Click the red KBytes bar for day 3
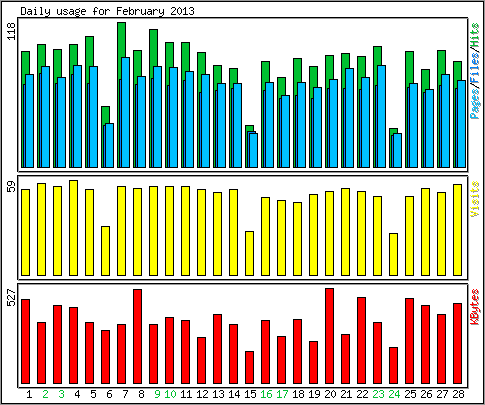The image size is (485, 405). (x=57, y=345)
